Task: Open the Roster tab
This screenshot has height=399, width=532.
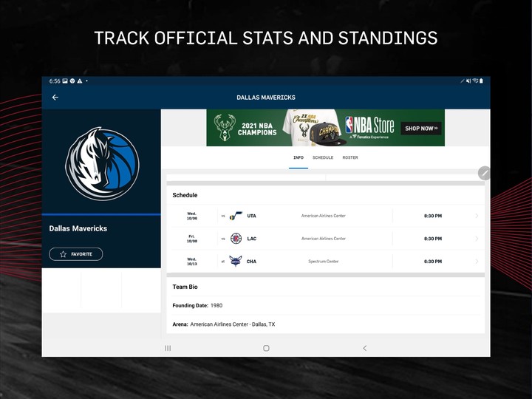Action: tap(350, 157)
